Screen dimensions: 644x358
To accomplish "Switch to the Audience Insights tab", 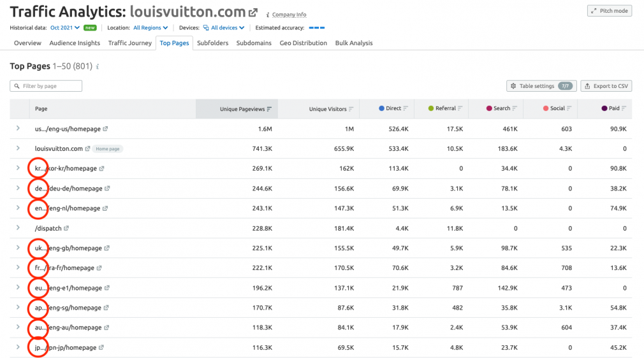I will coord(75,43).
